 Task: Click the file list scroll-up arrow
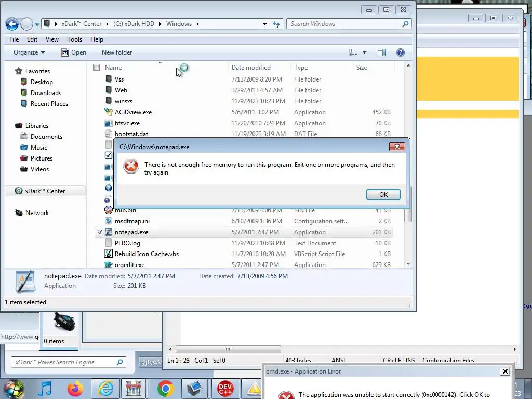408,65
